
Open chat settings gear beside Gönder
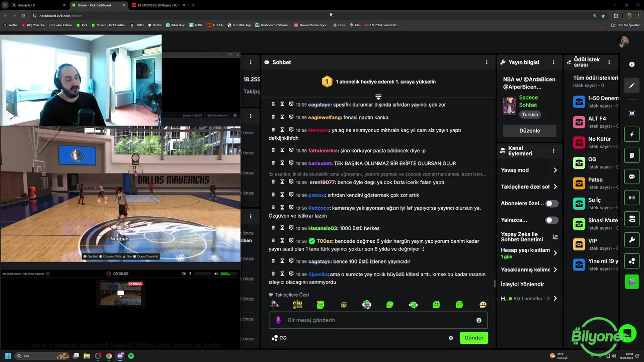pyautogui.click(x=451, y=338)
